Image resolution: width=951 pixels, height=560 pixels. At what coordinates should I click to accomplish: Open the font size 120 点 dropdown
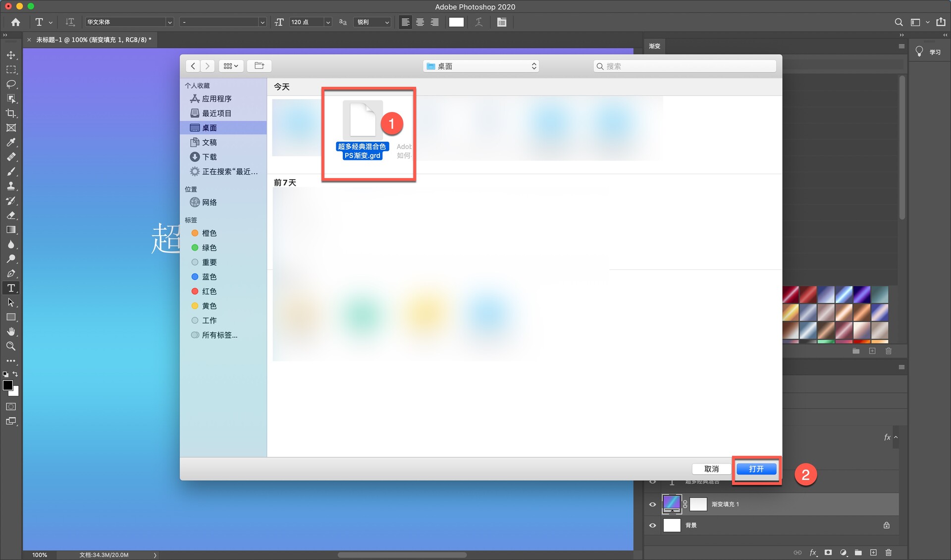point(328,22)
